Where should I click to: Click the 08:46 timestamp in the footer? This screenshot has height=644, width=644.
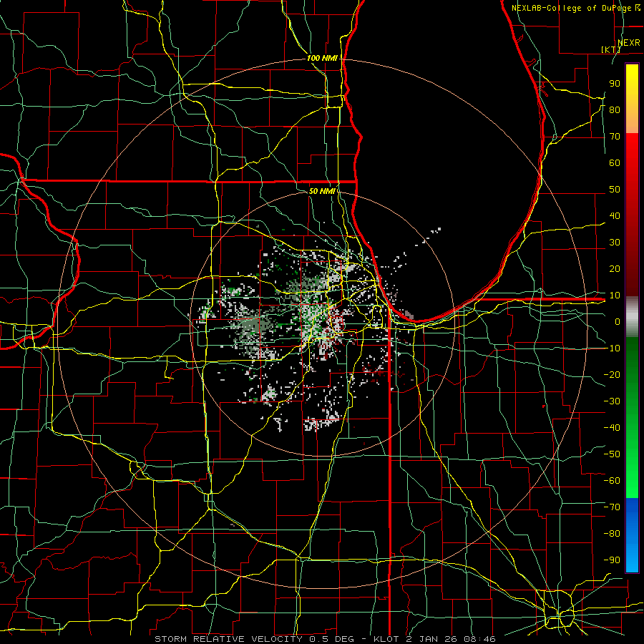479,639
